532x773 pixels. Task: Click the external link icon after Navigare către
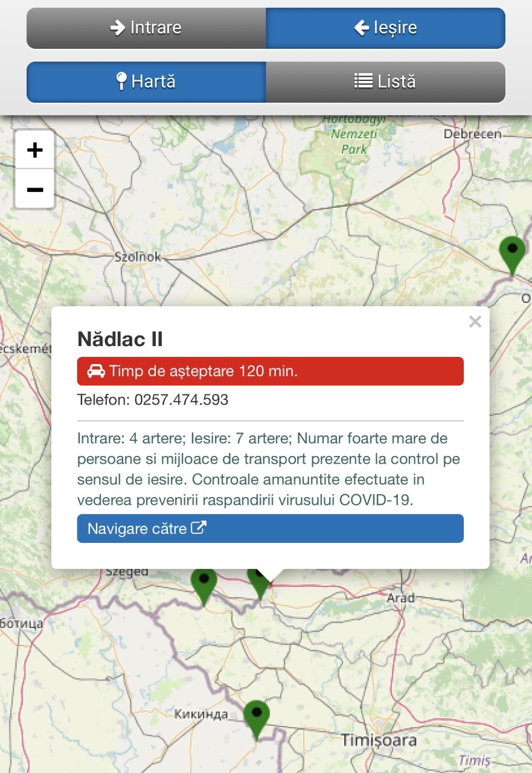coord(199,528)
